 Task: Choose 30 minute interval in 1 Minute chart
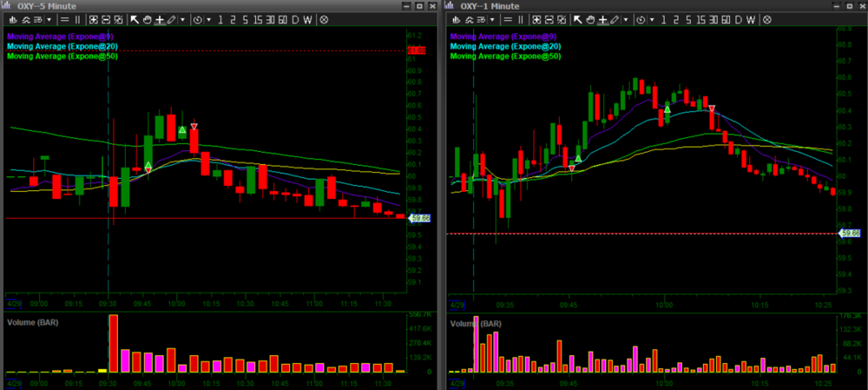[711, 18]
